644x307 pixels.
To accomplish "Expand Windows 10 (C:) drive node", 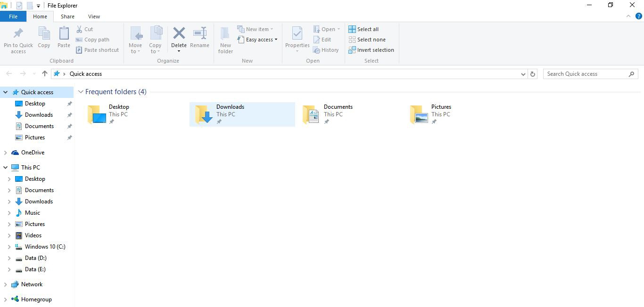I will (x=9, y=247).
